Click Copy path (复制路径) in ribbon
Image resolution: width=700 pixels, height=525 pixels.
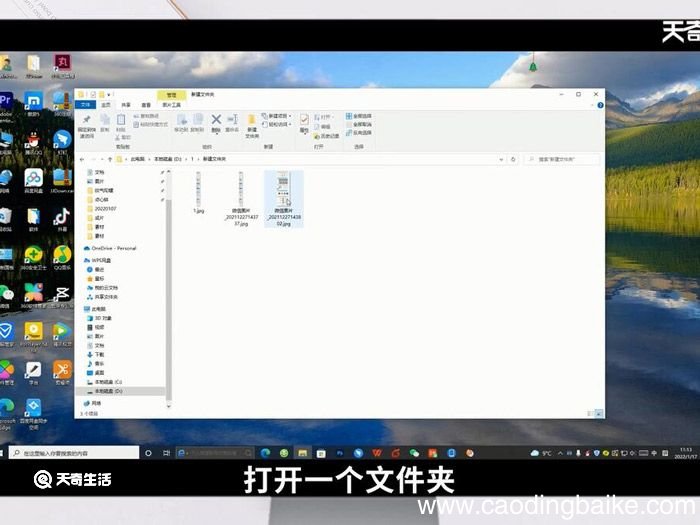146,116
